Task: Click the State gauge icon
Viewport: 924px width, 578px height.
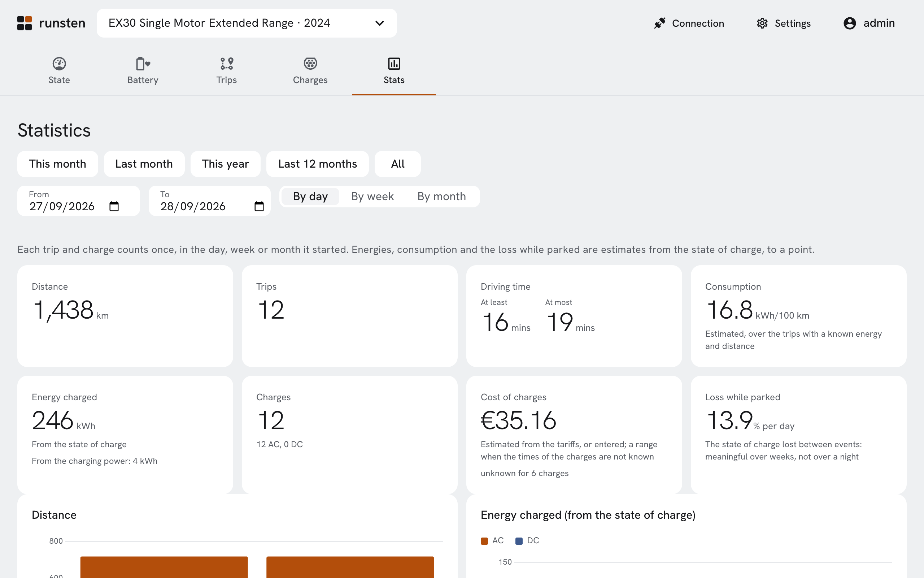Action: click(x=59, y=64)
